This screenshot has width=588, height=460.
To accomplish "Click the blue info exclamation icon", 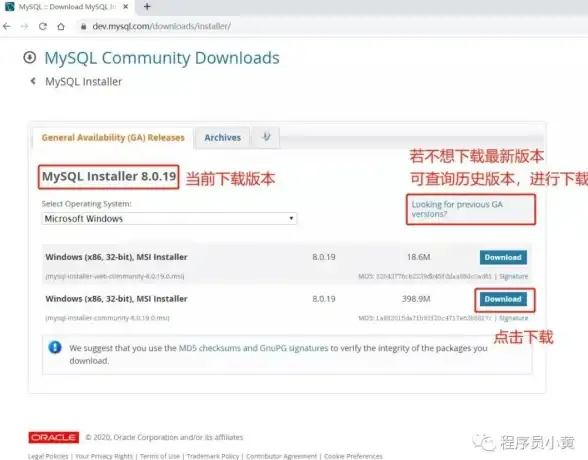I will coord(55,347).
